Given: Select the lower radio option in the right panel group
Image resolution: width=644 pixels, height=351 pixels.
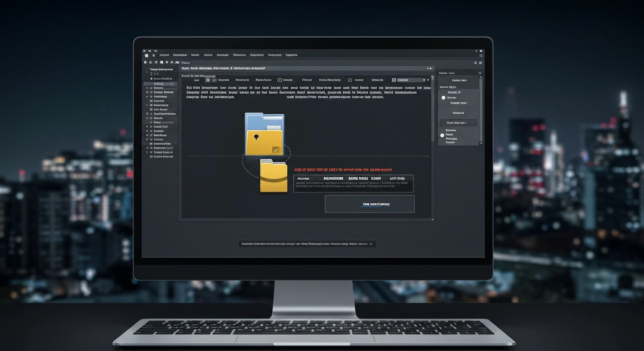Looking at the screenshot, I should 442,135.
